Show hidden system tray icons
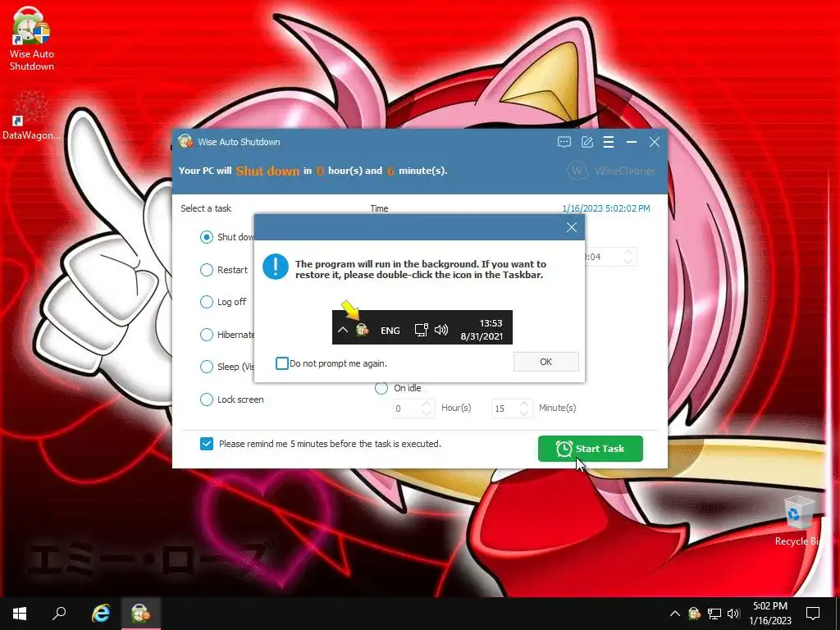The height and width of the screenshot is (630, 840). (x=675, y=614)
